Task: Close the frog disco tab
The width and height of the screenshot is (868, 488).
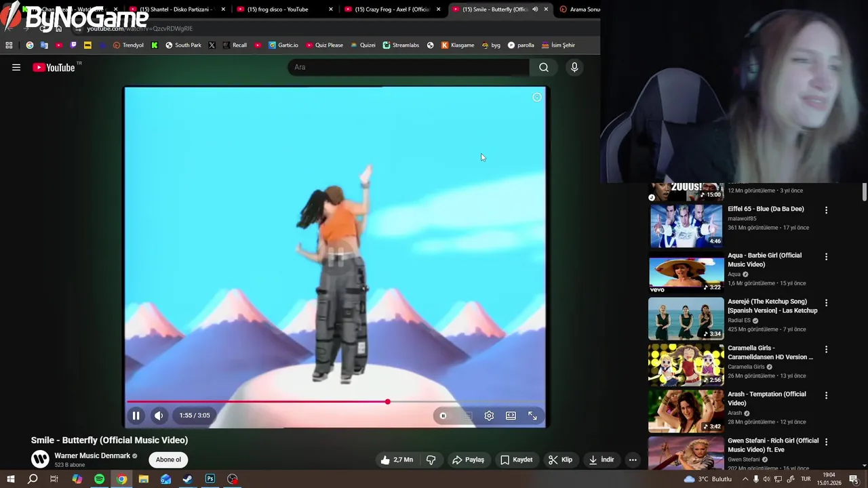Action: coord(331,9)
